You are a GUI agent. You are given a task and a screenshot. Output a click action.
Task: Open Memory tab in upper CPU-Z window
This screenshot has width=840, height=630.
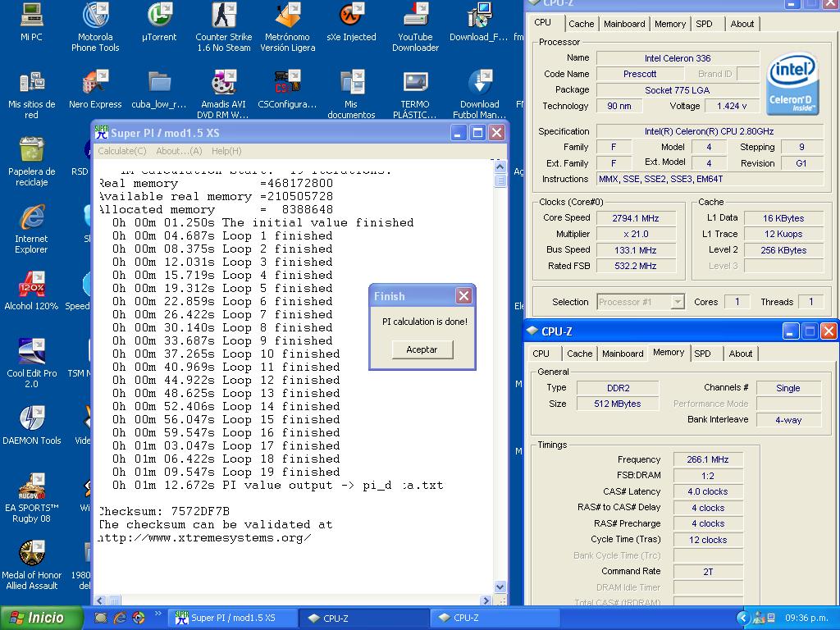pyautogui.click(x=670, y=24)
